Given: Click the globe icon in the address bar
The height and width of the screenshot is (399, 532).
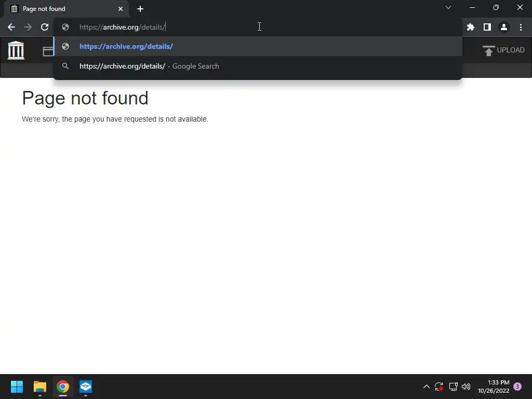Looking at the screenshot, I should pyautogui.click(x=65, y=27).
